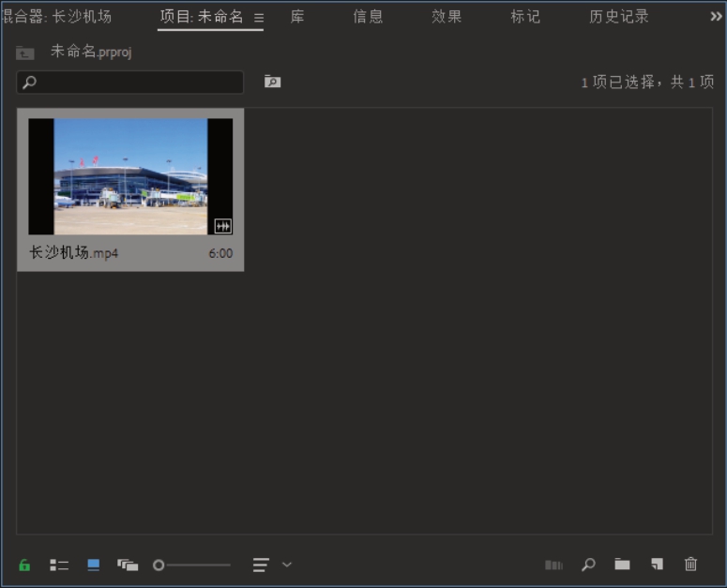This screenshot has height=588, width=727.
Task: Switch to the 库 tab
Action: pyautogui.click(x=297, y=17)
